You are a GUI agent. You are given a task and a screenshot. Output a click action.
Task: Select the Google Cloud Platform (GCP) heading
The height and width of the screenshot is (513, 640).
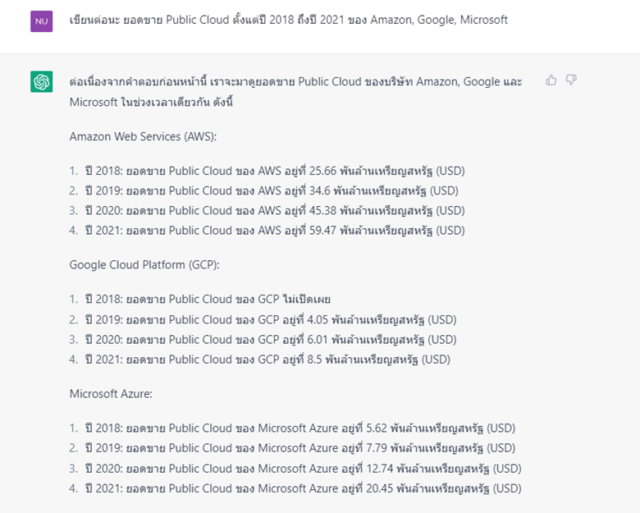tap(144, 265)
